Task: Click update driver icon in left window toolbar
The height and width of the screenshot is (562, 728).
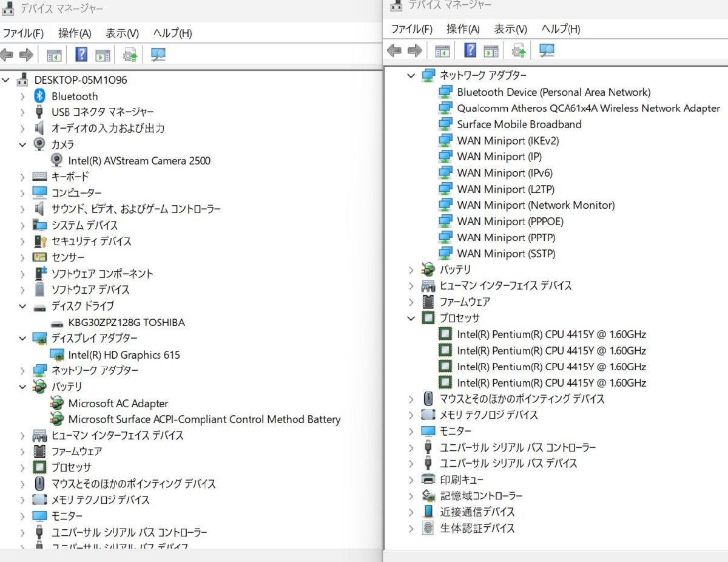Action: coord(130,55)
